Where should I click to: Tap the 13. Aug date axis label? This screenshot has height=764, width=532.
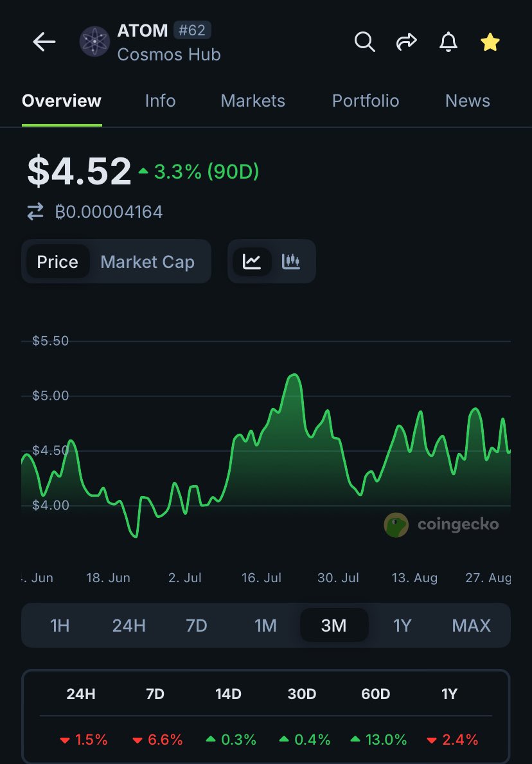414,578
